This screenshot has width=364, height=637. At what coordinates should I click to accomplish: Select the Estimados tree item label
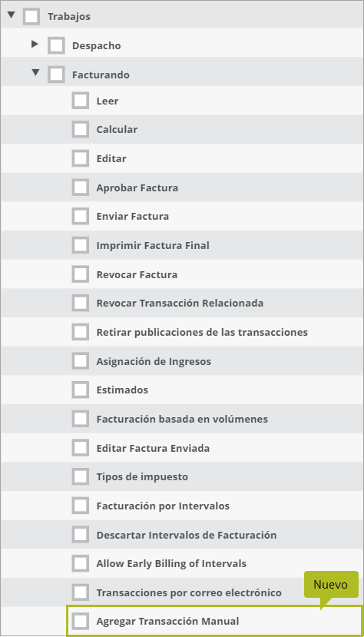(122, 390)
